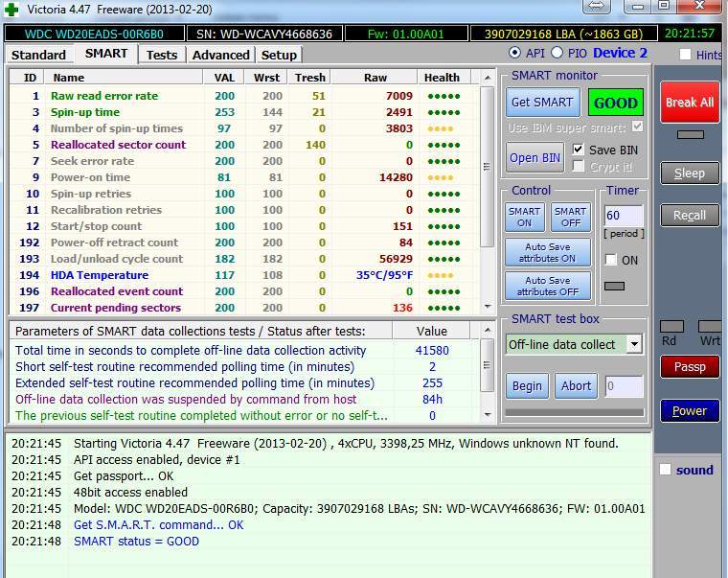This screenshot has height=578, width=728.
Task: Go to the Advanced tab
Action: pyautogui.click(x=221, y=55)
